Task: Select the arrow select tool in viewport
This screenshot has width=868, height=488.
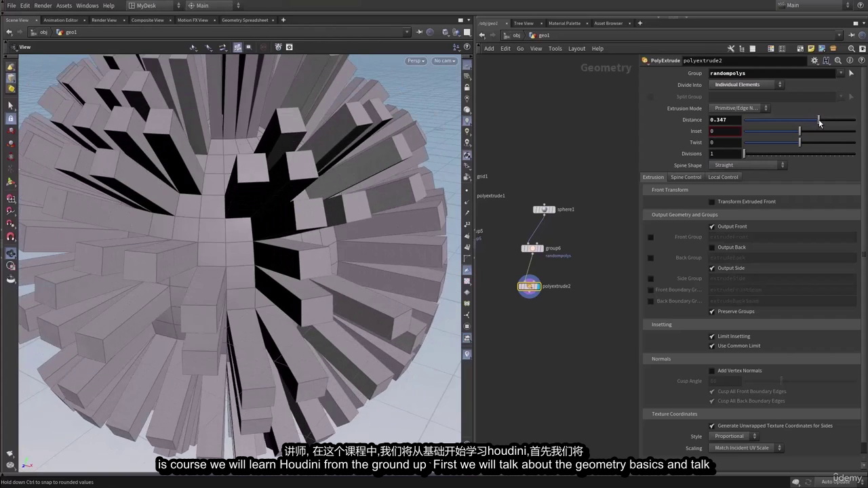Action: pyautogui.click(x=11, y=106)
